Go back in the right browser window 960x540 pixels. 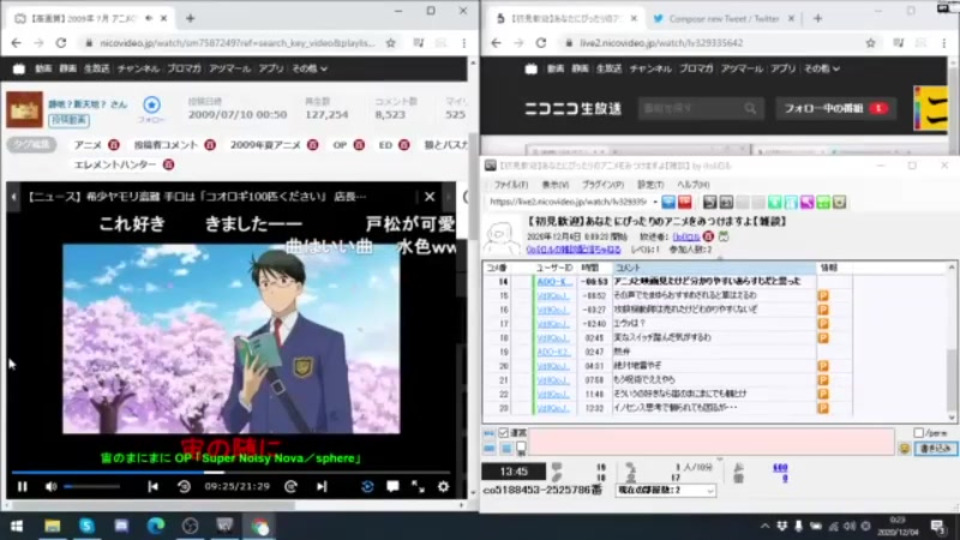click(496, 43)
